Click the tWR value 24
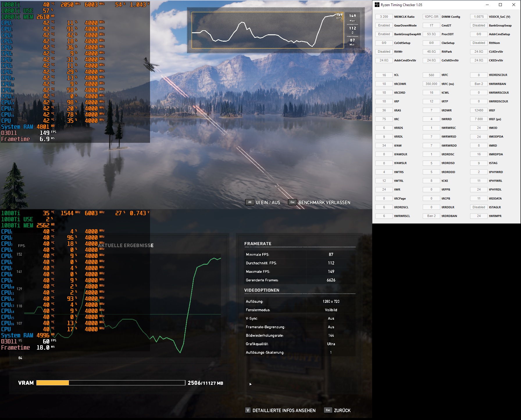Viewport: 521px width, 420px height. click(x=384, y=189)
